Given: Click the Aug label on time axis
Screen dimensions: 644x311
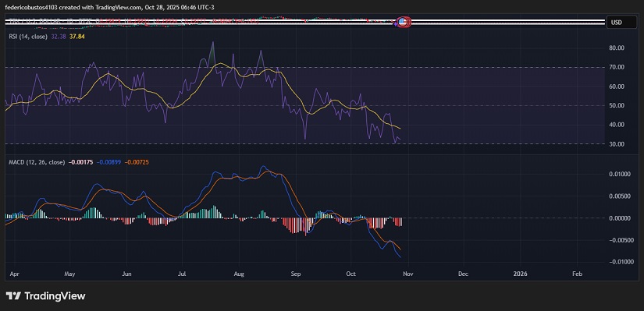Looking at the screenshot, I should pos(239,274).
